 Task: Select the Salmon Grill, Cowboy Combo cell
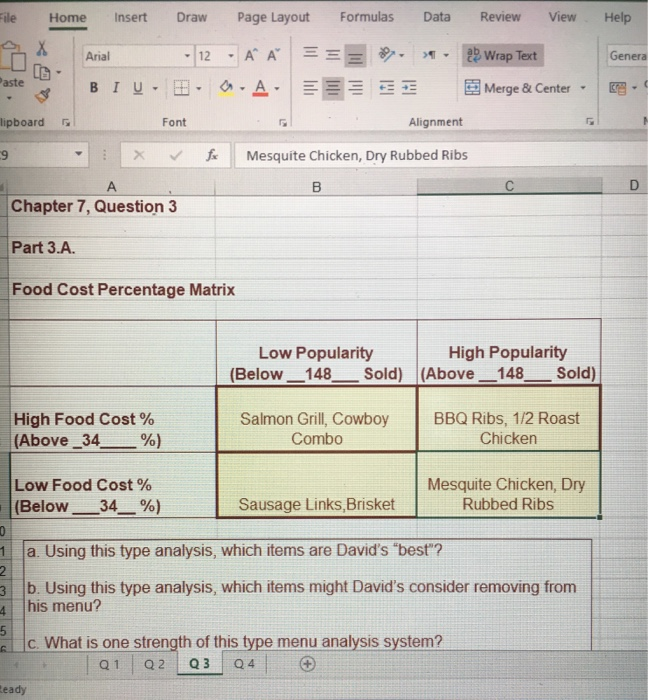pyautogui.click(x=316, y=419)
